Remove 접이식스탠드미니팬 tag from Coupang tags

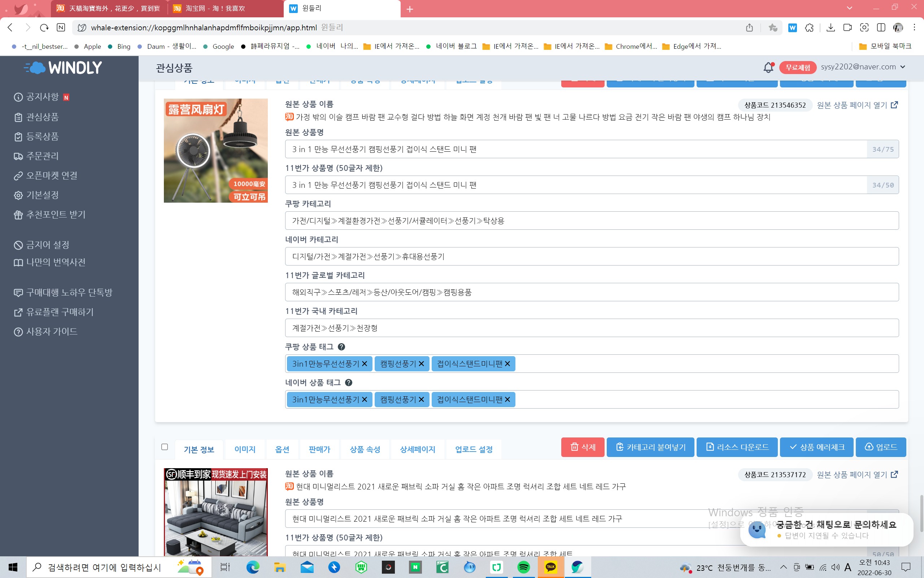pos(507,363)
